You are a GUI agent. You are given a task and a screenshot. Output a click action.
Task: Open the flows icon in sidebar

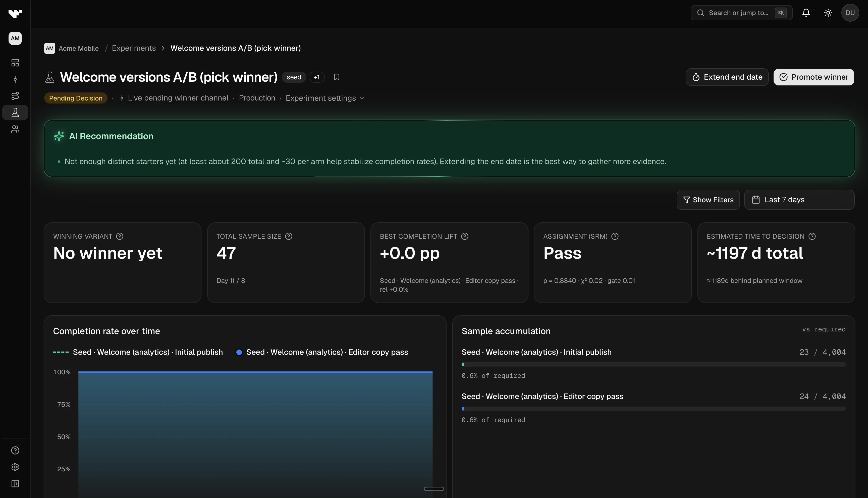click(x=15, y=96)
